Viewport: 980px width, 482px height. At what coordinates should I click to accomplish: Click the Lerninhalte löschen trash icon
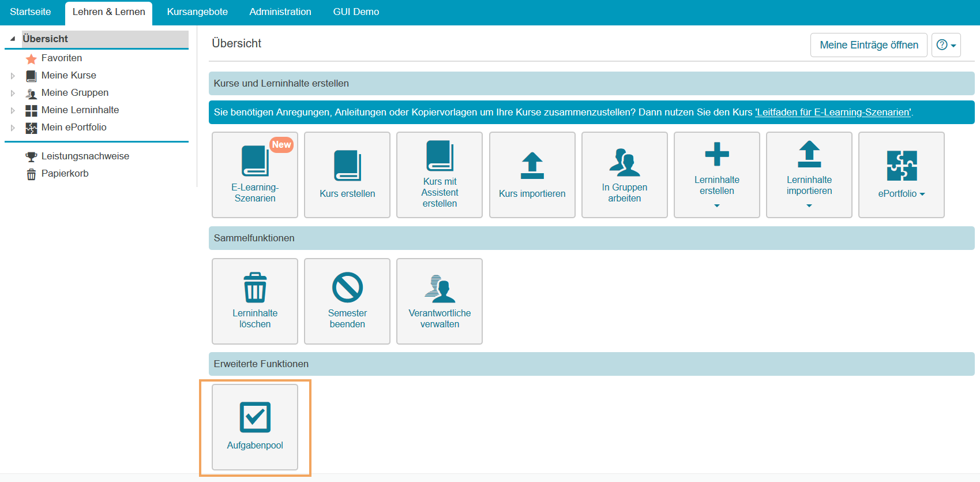255,287
